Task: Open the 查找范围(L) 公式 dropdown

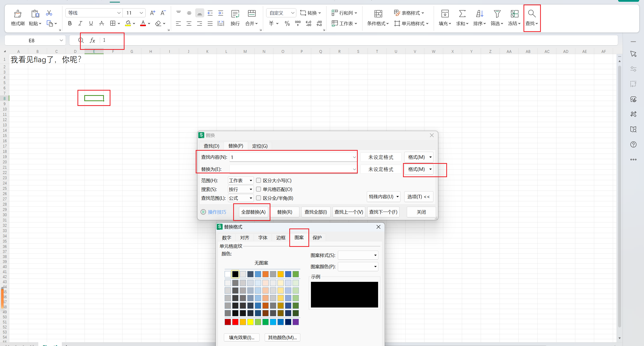Action: click(240, 198)
